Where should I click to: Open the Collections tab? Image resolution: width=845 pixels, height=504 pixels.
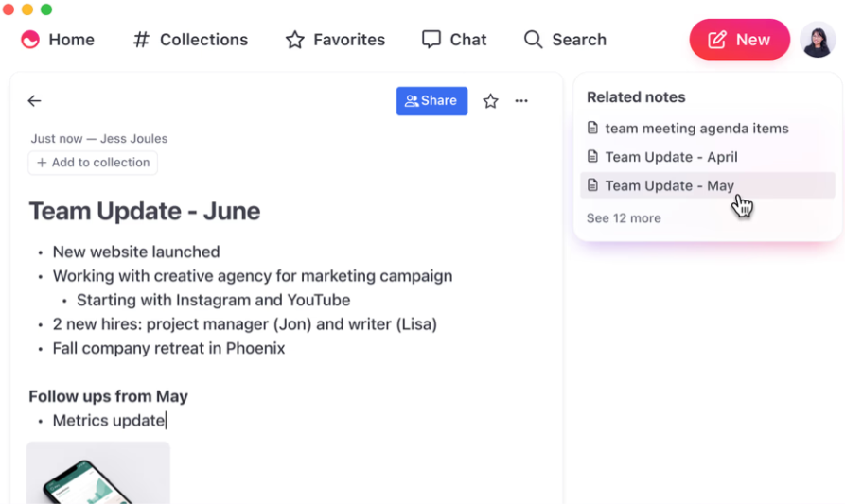click(x=190, y=40)
